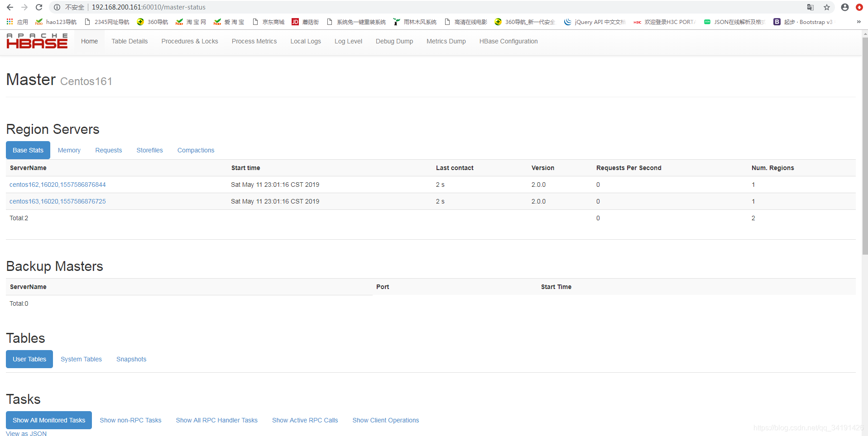This screenshot has width=868, height=436.
Task: Click the Num. Regions column header
Action: click(x=773, y=168)
